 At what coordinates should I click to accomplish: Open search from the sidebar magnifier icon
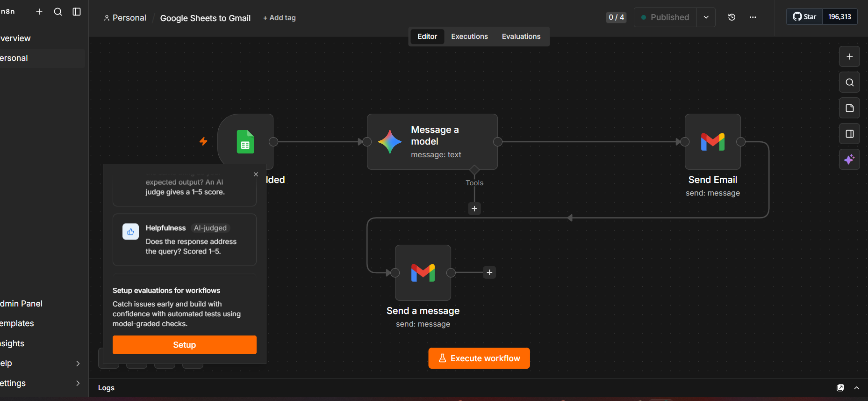[x=58, y=12]
